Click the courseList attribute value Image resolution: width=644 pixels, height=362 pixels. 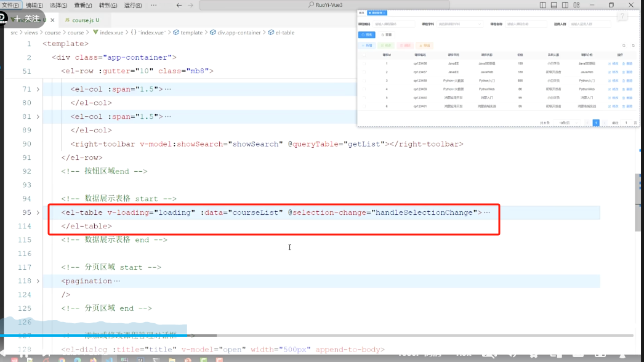pos(256,212)
